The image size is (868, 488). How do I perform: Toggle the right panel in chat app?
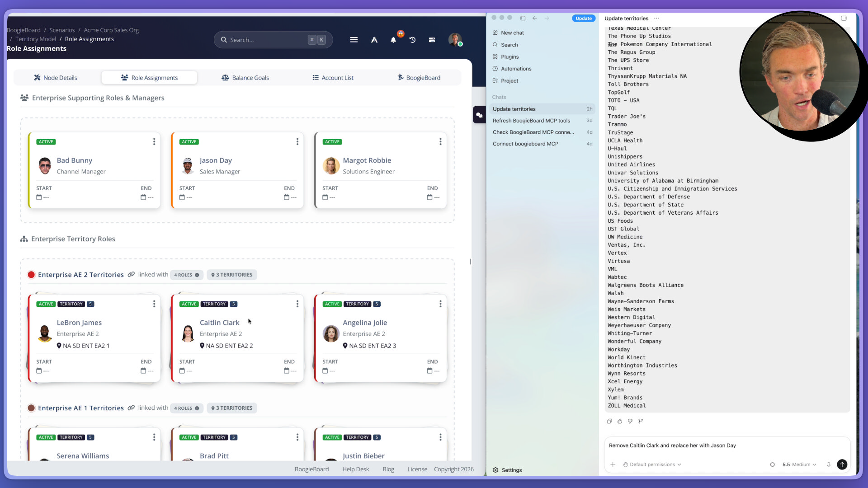[x=844, y=18]
